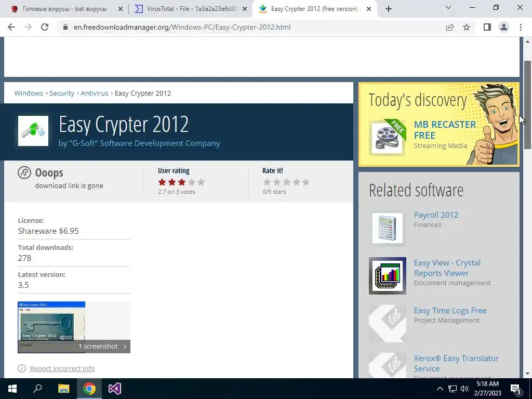Share this page from the address bar icon
Screen dimensions: 532x399
click(x=450, y=27)
